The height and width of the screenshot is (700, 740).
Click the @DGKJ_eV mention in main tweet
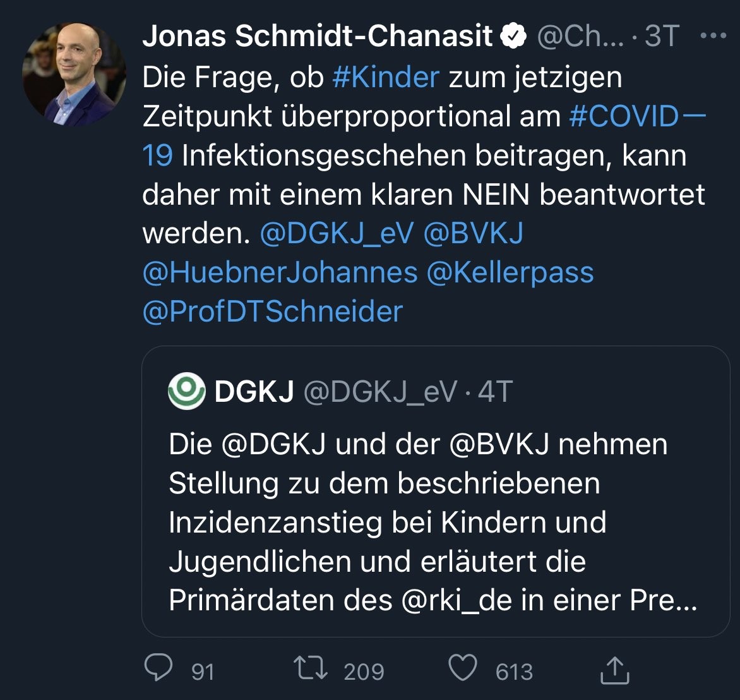337,234
